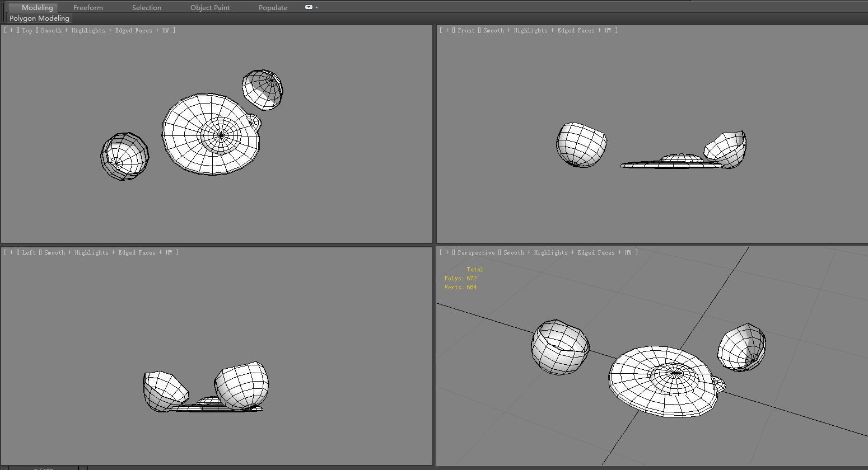Select the left tilted bowl in the Left viewport
The height and width of the screenshot is (470, 868).
164,390
